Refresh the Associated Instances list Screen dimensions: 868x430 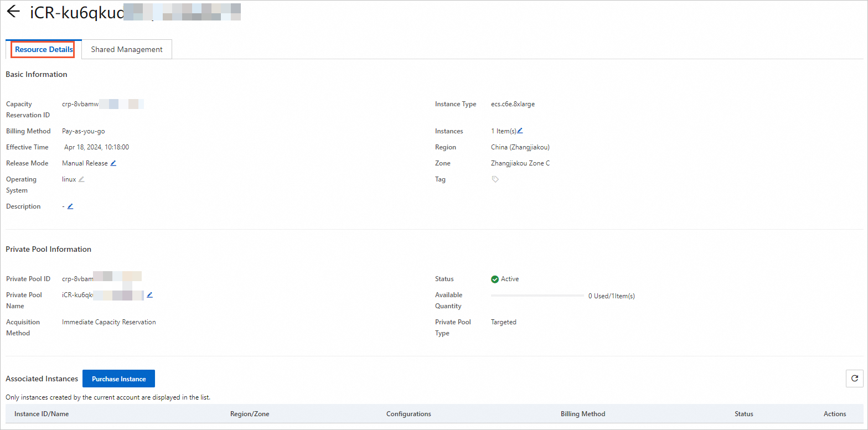point(855,379)
